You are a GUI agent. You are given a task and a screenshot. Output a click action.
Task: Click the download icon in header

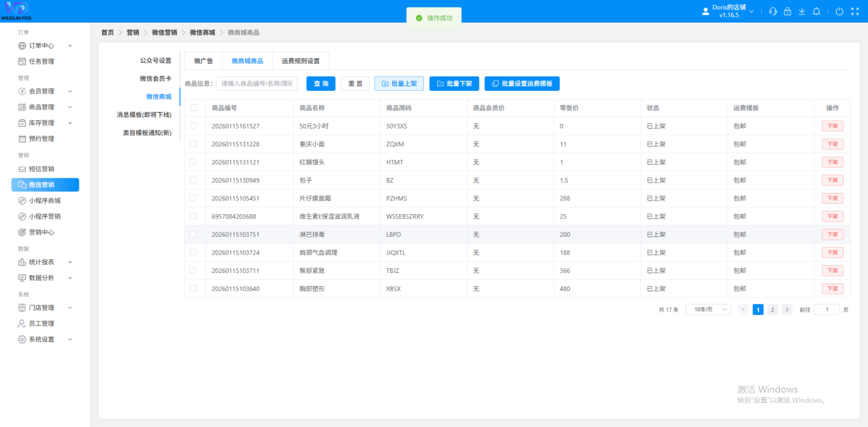coord(802,12)
